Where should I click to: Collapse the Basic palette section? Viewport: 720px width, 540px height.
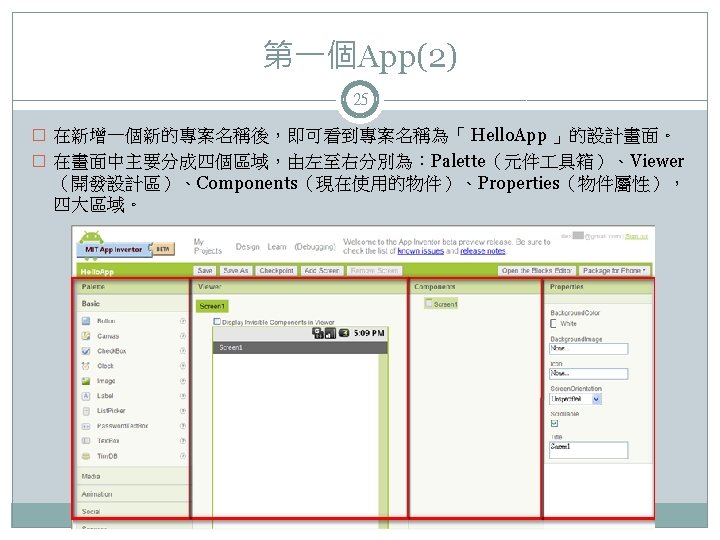tap(132, 304)
